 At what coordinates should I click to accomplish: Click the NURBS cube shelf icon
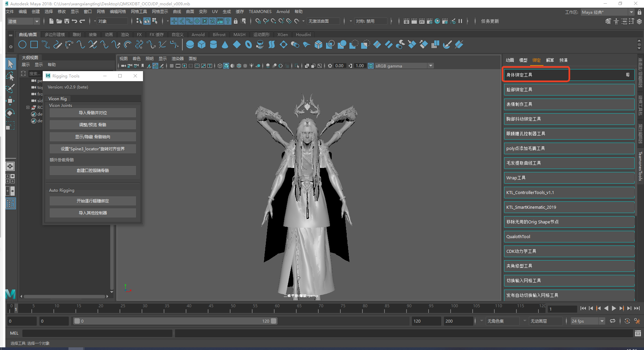click(201, 45)
